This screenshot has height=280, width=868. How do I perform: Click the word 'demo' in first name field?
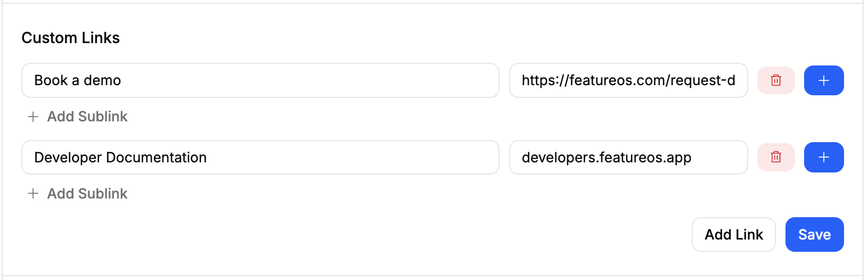click(x=102, y=80)
